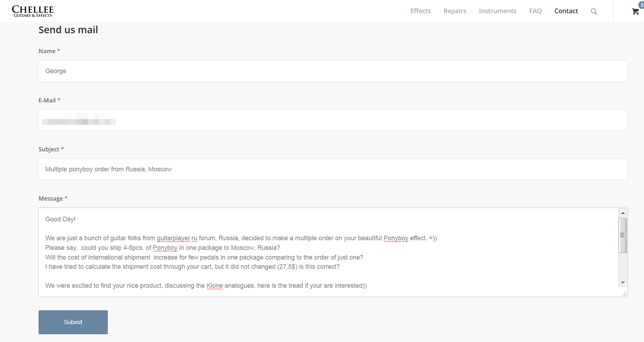Click the Chellee Guitars & Effects logo

click(x=33, y=11)
